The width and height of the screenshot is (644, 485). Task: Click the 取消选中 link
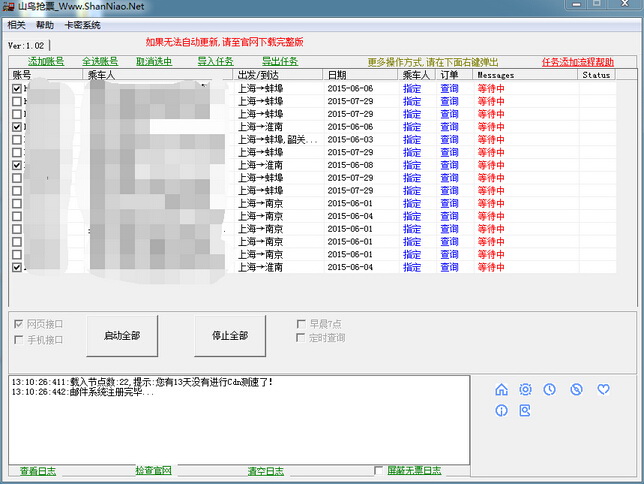154,62
